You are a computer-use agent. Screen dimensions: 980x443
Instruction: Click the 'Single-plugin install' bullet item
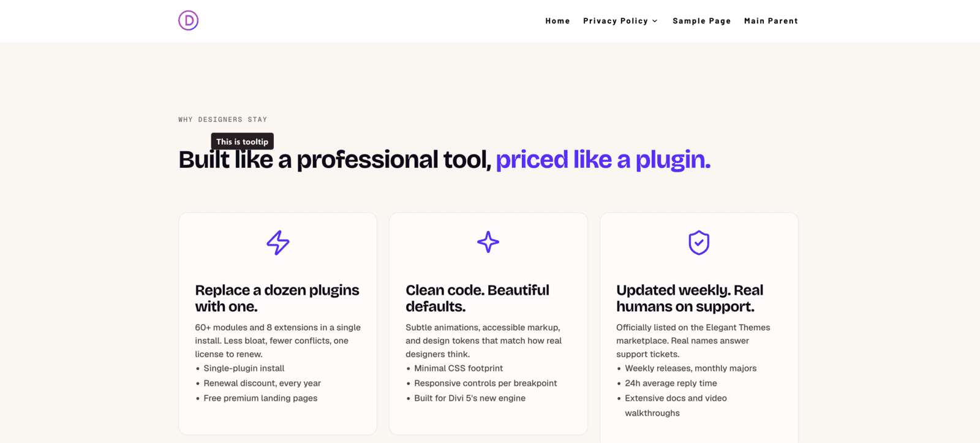[x=244, y=368]
